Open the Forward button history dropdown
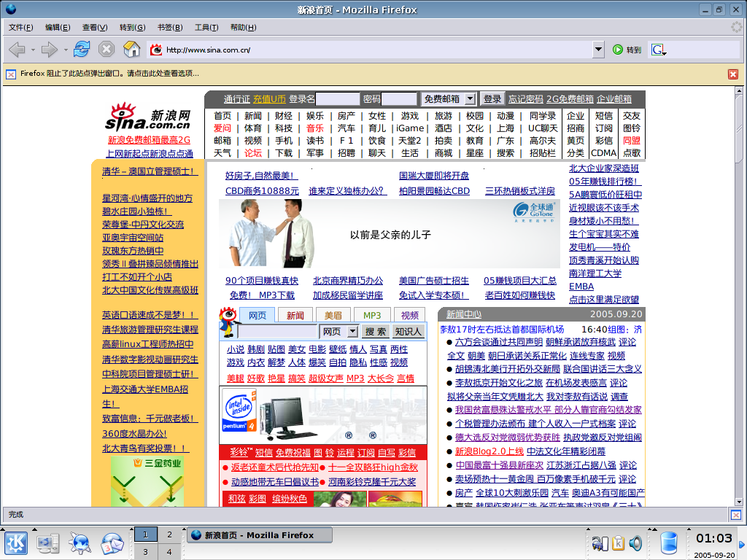Screen dimensions: 747x560 [x=65, y=50]
